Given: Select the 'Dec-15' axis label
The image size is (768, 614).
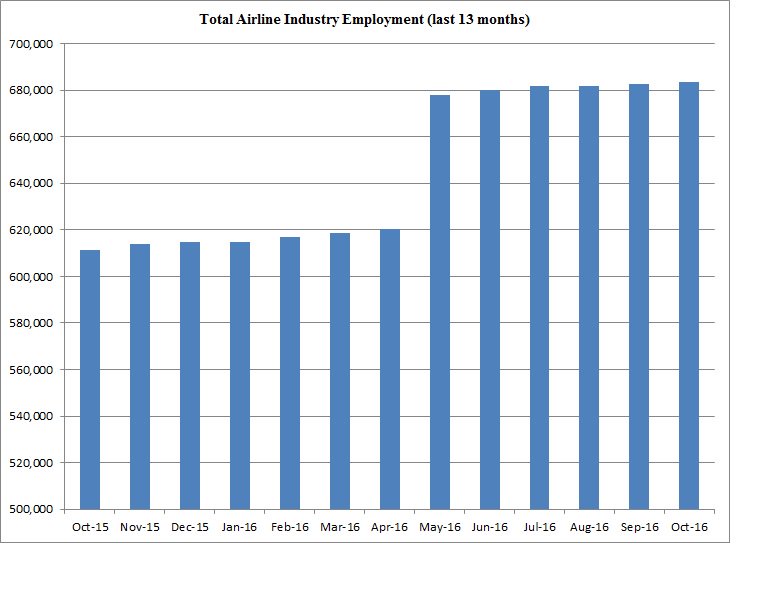Looking at the screenshot, I should (190, 527).
